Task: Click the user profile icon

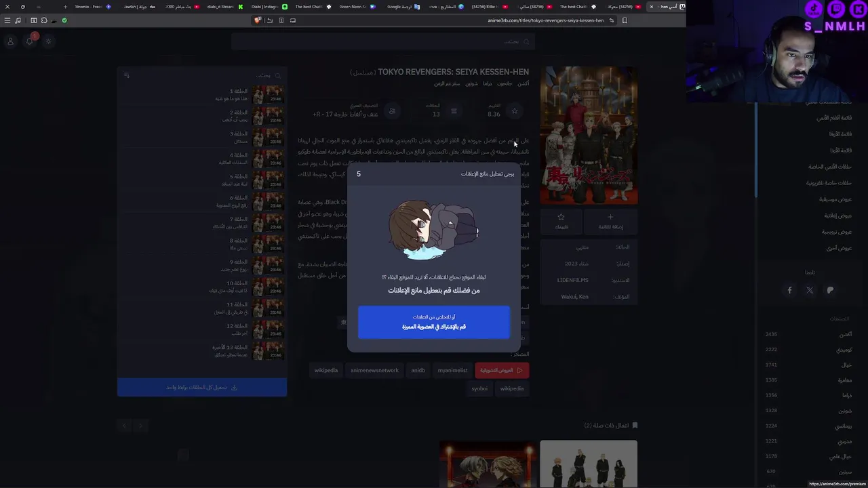Action: click(10, 41)
